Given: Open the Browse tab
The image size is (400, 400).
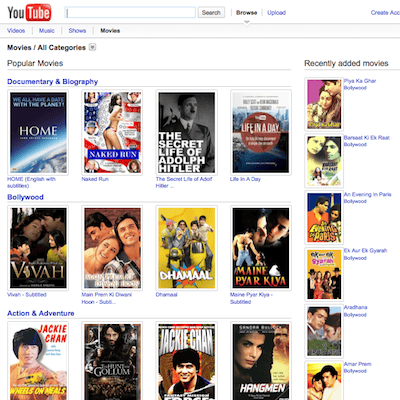Looking at the screenshot, I should point(247,13).
